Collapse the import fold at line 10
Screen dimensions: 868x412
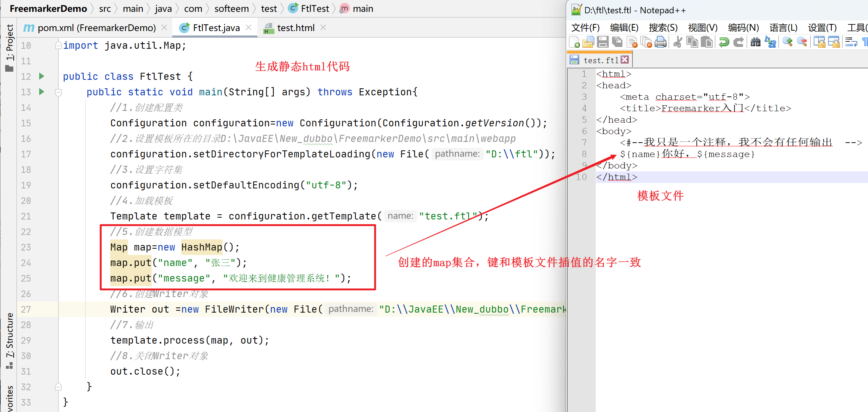point(58,45)
